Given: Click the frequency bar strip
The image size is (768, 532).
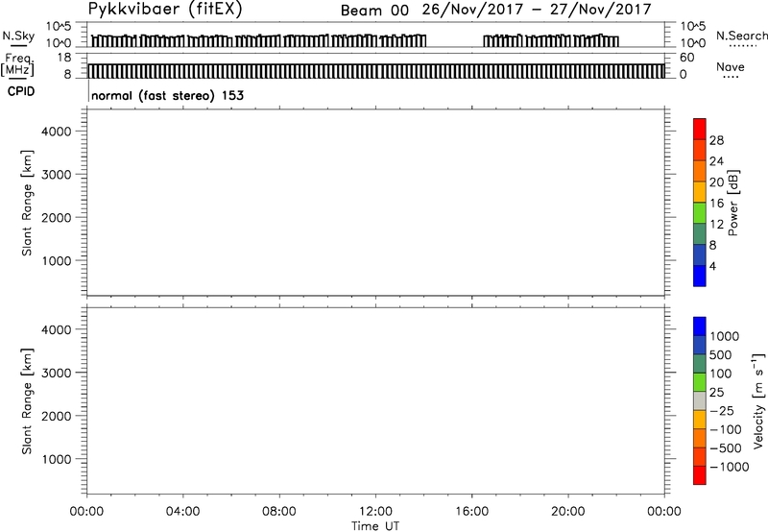Looking at the screenshot, I should click(376, 71).
